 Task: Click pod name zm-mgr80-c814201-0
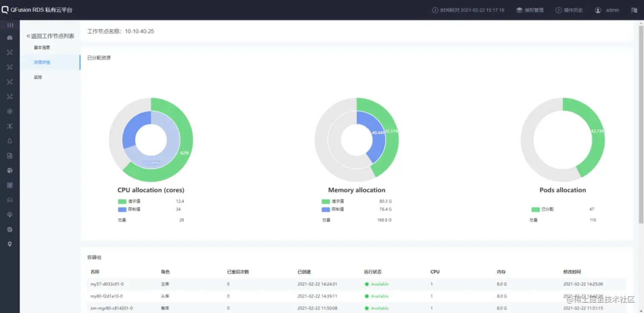pyautogui.click(x=112, y=308)
